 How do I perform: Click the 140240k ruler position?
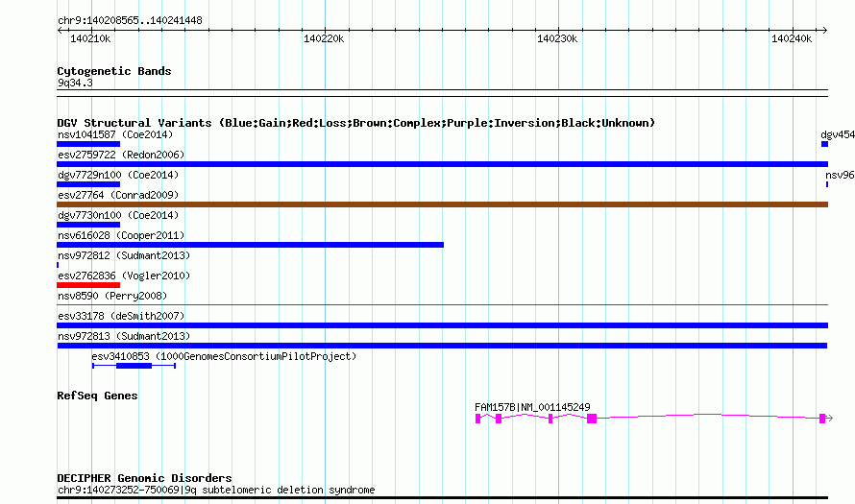pos(792,38)
